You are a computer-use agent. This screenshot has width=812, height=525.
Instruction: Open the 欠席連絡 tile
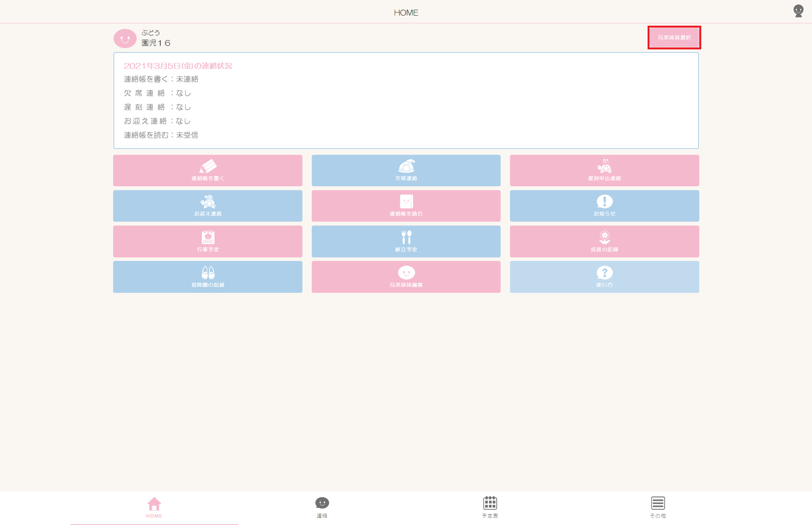[x=406, y=170]
